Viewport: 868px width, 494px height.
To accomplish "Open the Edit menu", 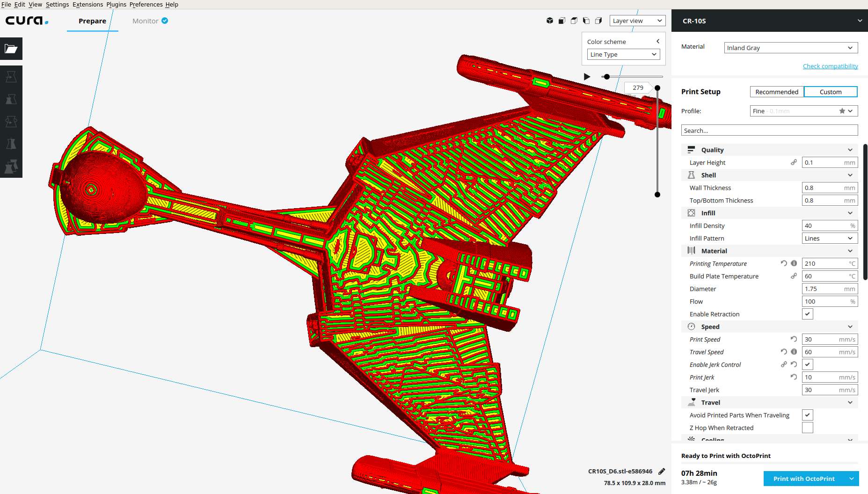I will click(x=20, y=4).
